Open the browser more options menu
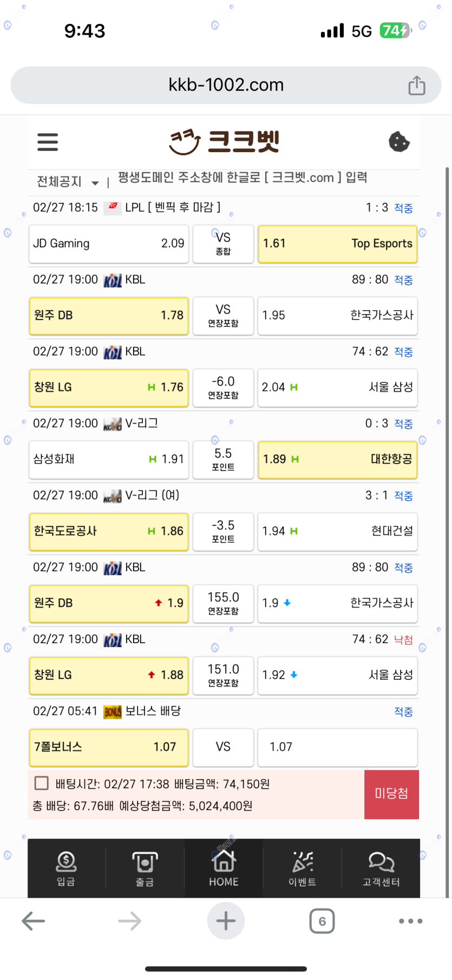The width and height of the screenshot is (452, 980). 410,921
